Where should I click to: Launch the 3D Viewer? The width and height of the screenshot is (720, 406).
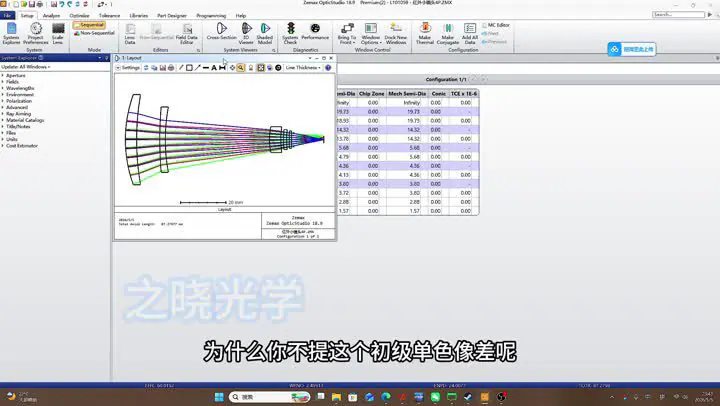coord(246,33)
